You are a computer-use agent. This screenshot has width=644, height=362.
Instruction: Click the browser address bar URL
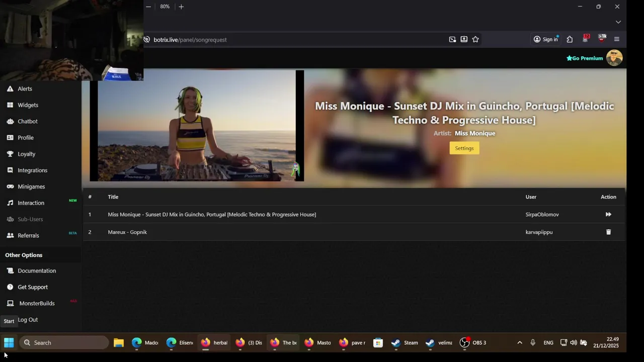(x=190, y=40)
